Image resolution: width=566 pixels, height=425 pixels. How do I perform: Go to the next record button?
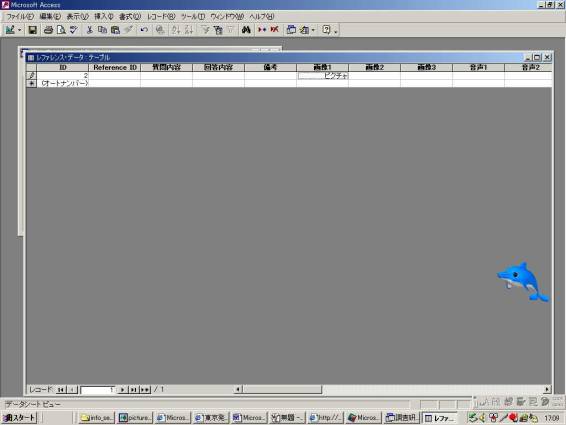click(x=123, y=390)
